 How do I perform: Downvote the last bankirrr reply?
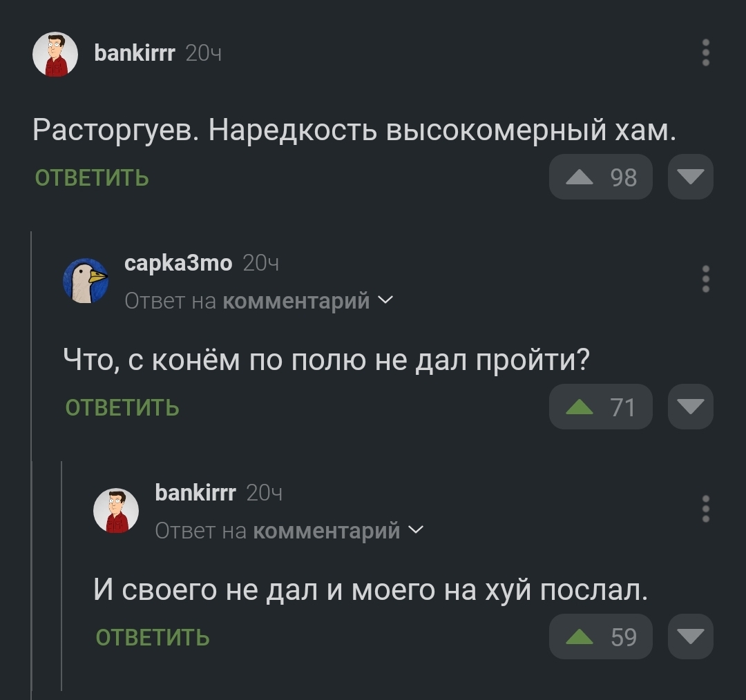click(x=690, y=636)
